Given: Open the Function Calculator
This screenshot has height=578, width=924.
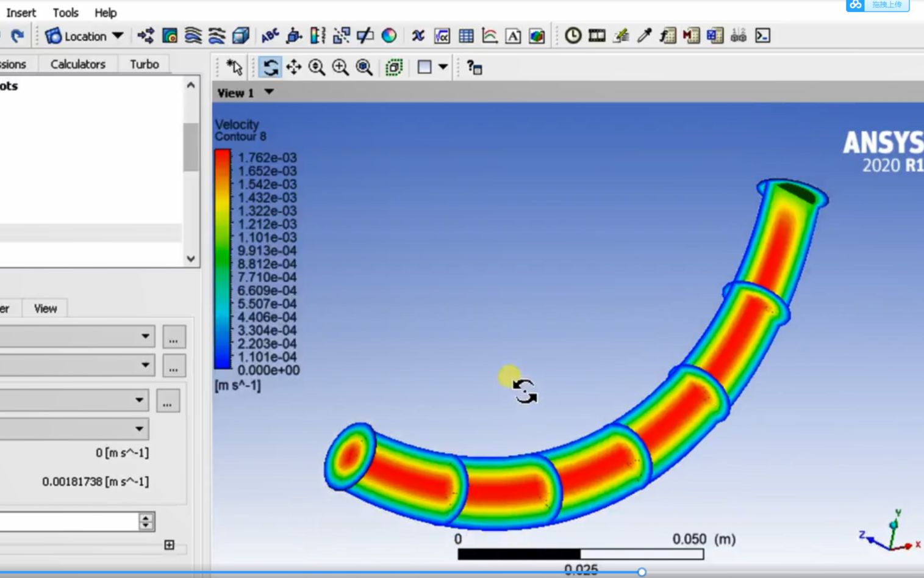Looking at the screenshot, I should pos(668,36).
